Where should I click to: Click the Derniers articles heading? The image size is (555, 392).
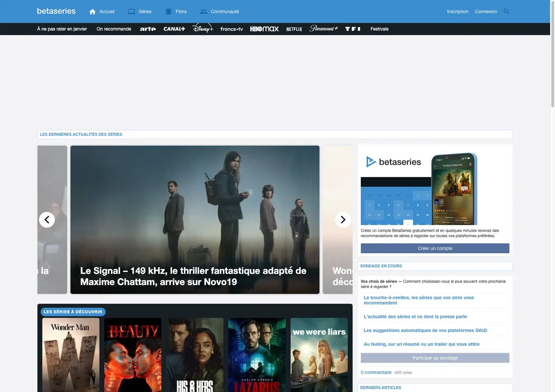(381, 388)
